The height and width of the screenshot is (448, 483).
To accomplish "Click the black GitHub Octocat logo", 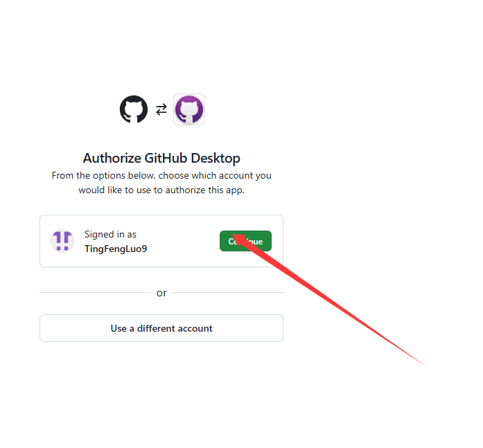I will (134, 109).
